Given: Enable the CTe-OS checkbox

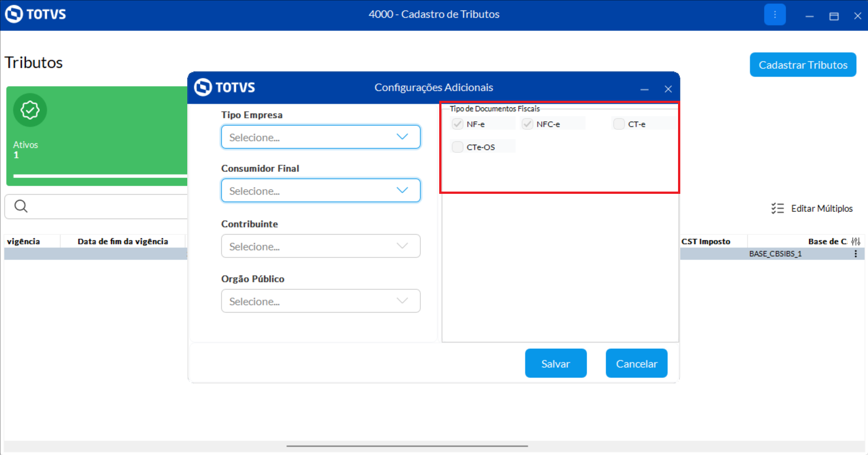Looking at the screenshot, I should 458,147.
